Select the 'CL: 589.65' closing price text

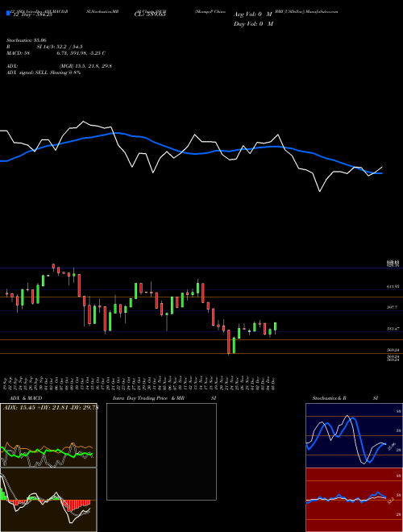[150, 15]
